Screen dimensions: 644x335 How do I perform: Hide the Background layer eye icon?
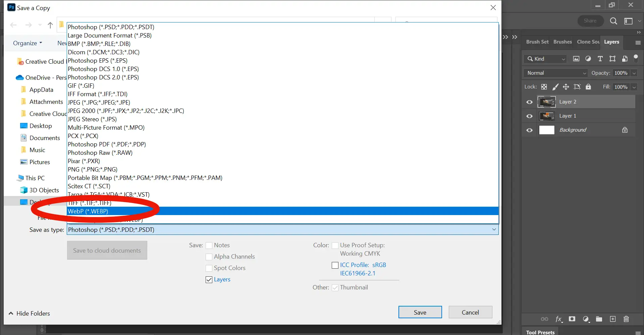pos(530,130)
